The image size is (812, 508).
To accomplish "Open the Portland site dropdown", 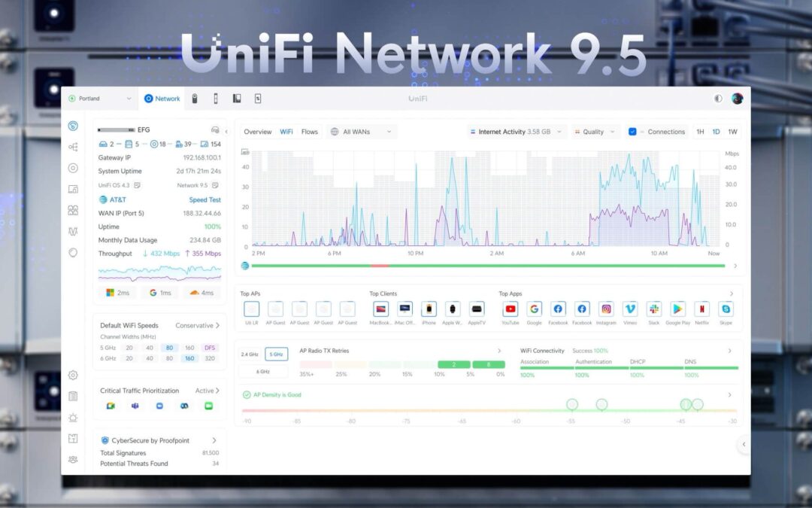I will (x=100, y=99).
